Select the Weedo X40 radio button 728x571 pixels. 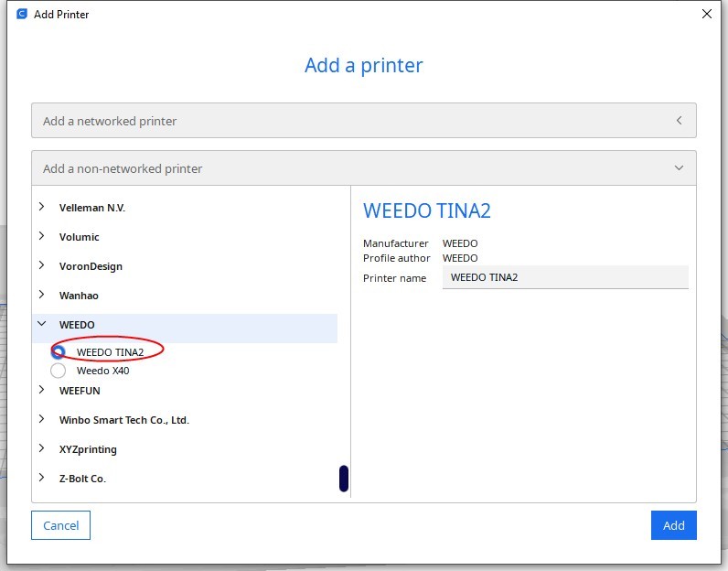pos(59,371)
